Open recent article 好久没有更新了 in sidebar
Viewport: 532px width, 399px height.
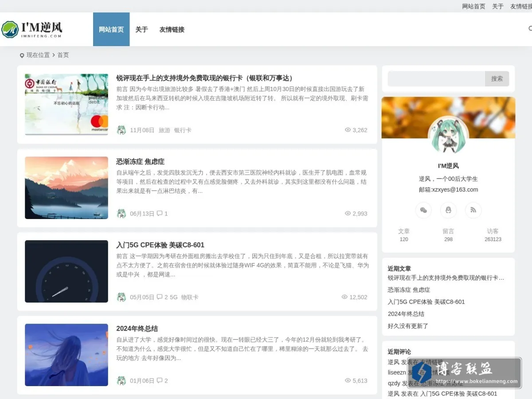click(408, 326)
